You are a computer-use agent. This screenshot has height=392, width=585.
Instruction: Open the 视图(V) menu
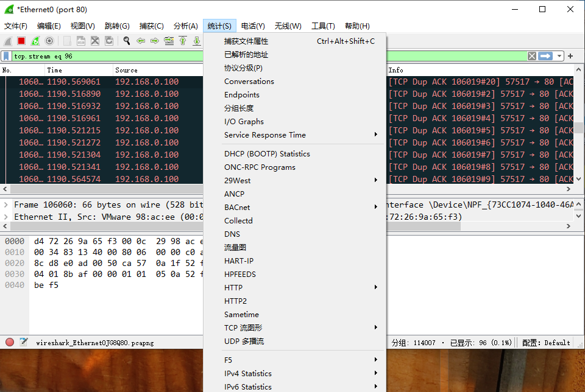tap(82, 26)
